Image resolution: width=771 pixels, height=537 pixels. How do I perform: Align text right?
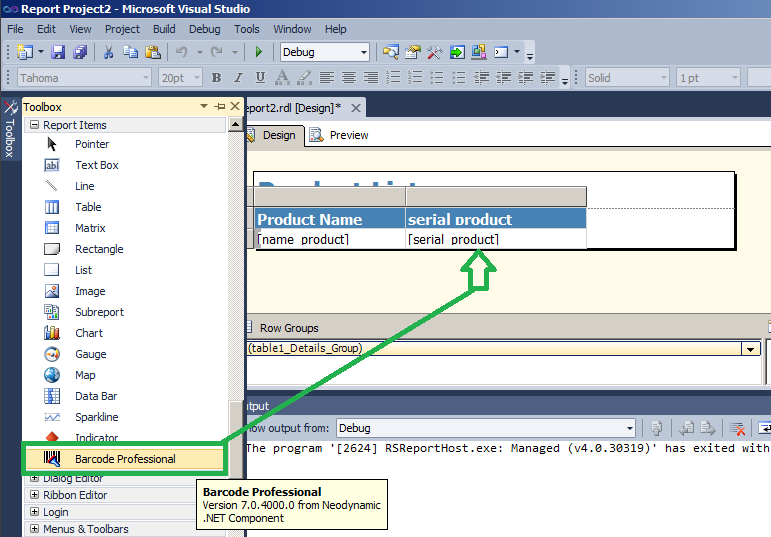(x=371, y=78)
